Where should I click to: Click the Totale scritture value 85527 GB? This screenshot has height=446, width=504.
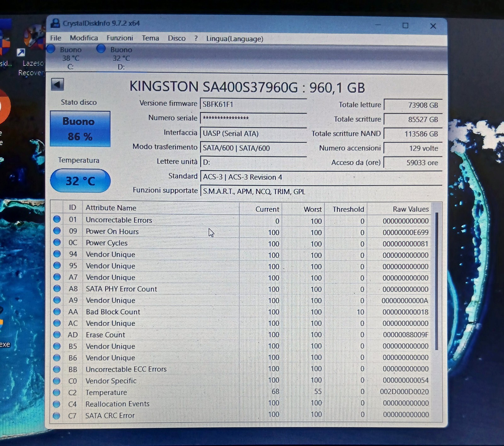413,120
